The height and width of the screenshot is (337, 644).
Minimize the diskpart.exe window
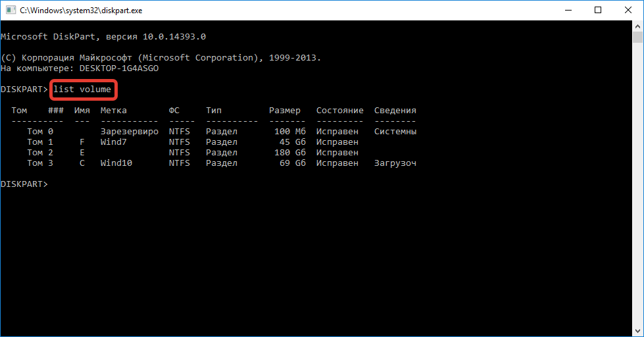click(x=568, y=10)
